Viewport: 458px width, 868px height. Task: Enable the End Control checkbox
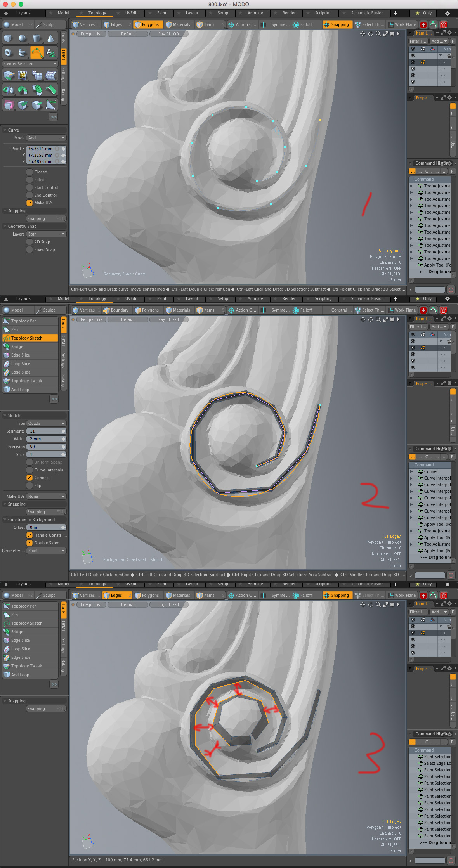point(29,195)
